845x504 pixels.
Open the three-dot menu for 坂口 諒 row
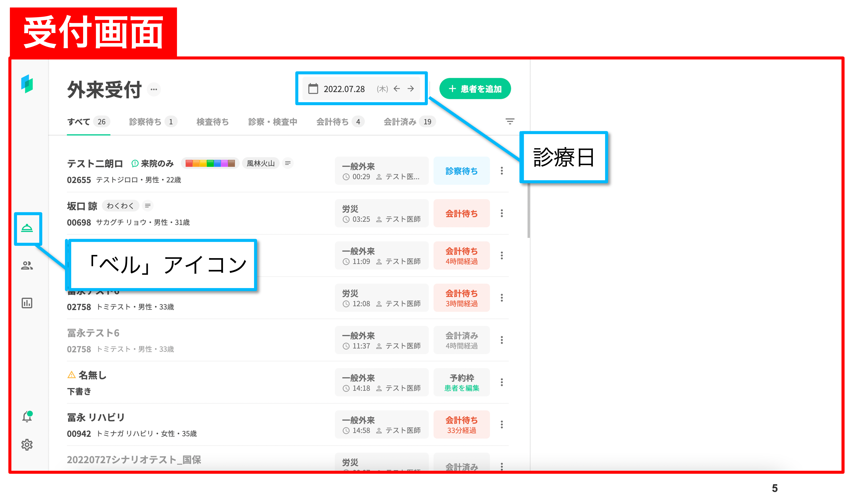(502, 213)
